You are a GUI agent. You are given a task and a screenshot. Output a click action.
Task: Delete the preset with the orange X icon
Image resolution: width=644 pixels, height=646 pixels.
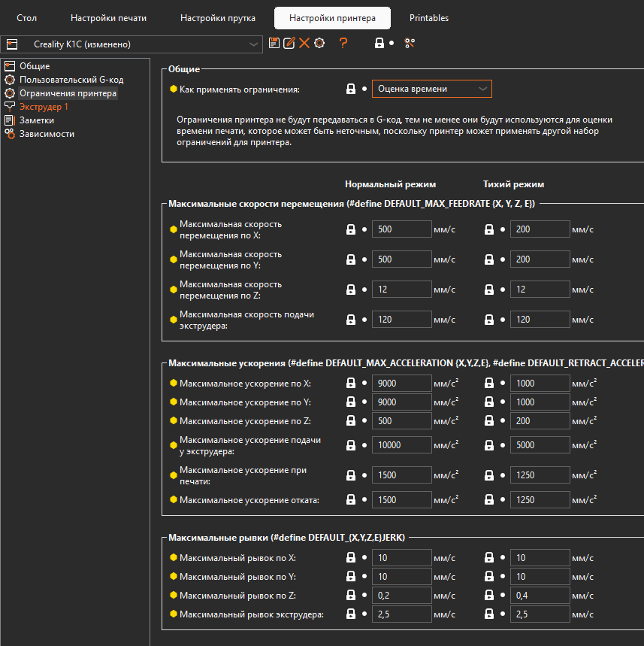(x=304, y=43)
